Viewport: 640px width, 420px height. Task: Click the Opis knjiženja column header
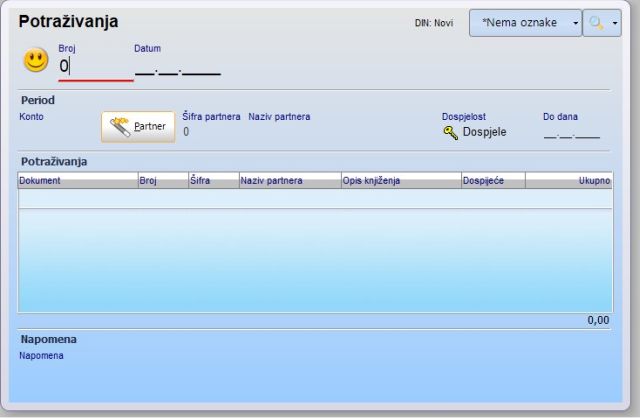coord(399,181)
